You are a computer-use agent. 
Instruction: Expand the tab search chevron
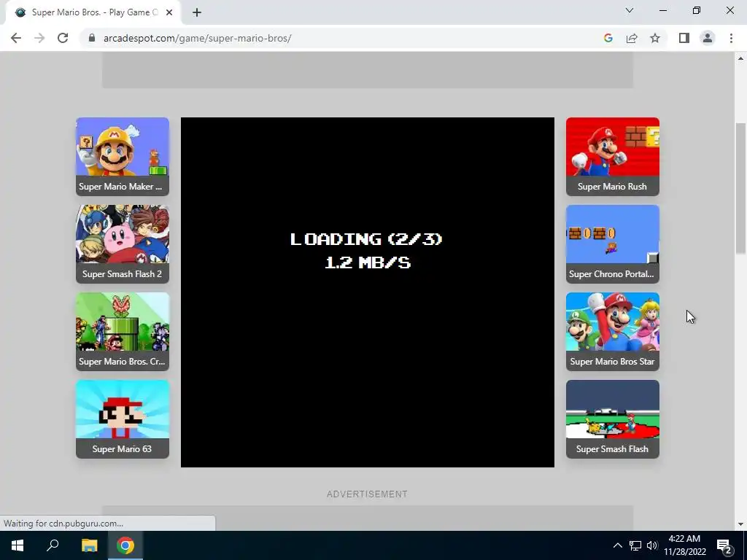click(630, 10)
